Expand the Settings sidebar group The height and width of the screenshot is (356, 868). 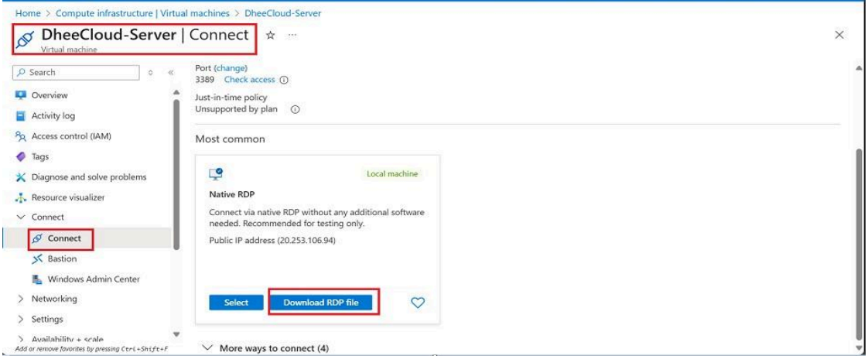21,319
